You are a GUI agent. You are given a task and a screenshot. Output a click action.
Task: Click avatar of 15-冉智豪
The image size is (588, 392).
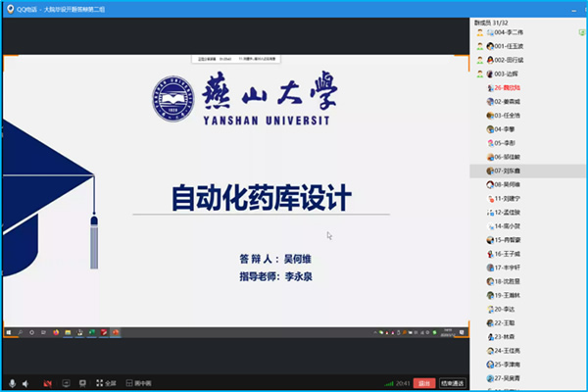489,239
